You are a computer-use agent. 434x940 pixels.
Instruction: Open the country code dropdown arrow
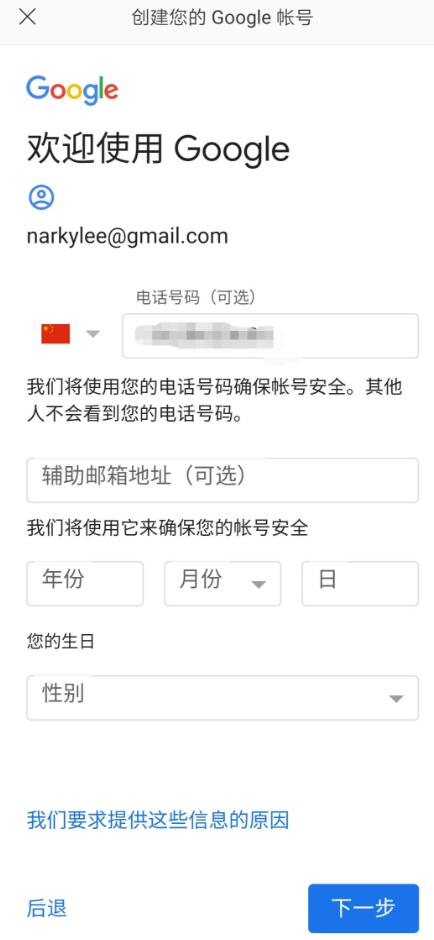click(x=93, y=334)
